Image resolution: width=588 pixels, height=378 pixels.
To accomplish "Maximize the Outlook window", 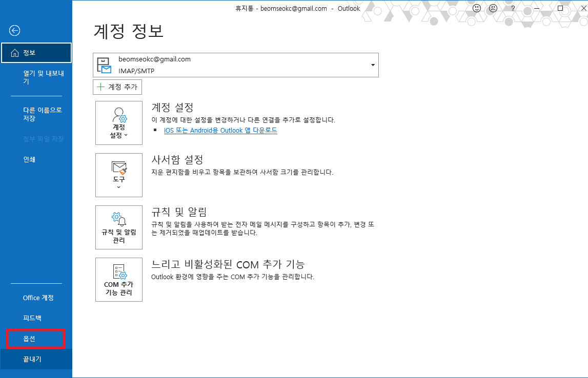I will tap(560, 8).
